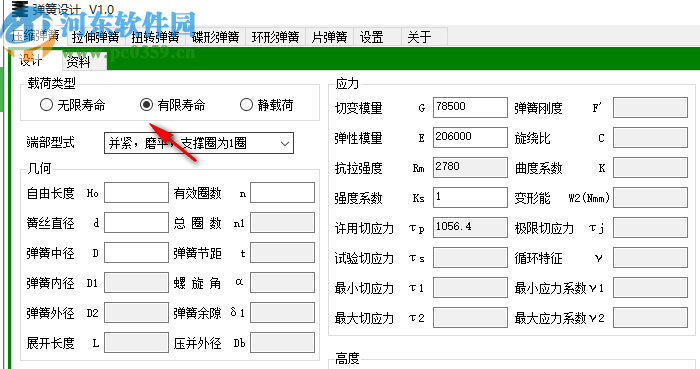Screen dimensions: 700x369
Task: Click the 应力 group label
Action: (347, 83)
